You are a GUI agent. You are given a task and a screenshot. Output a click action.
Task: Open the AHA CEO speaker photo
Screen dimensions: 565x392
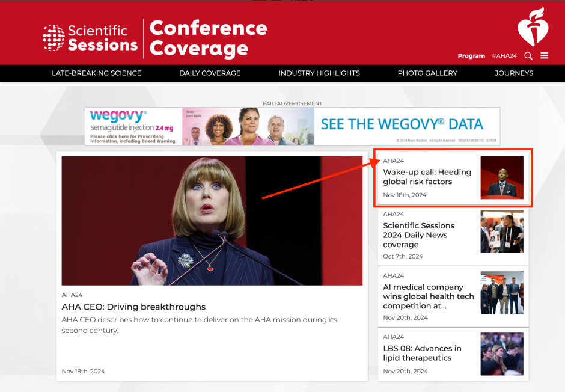point(212,221)
